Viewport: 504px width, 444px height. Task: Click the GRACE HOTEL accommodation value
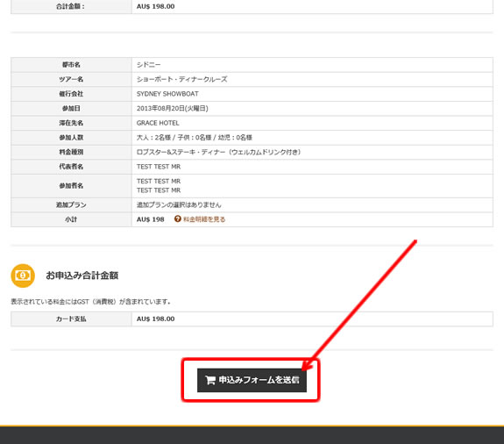pyautogui.click(x=158, y=123)
